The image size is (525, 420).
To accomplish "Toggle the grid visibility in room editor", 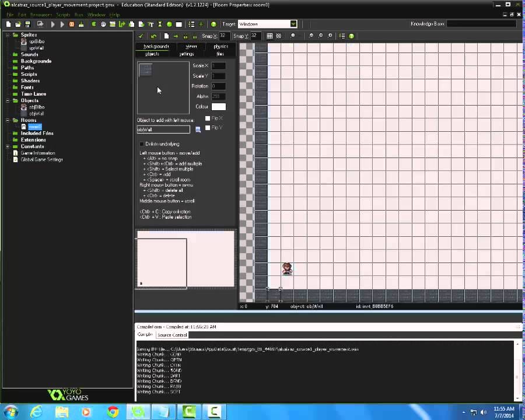I will coord(269,36).
